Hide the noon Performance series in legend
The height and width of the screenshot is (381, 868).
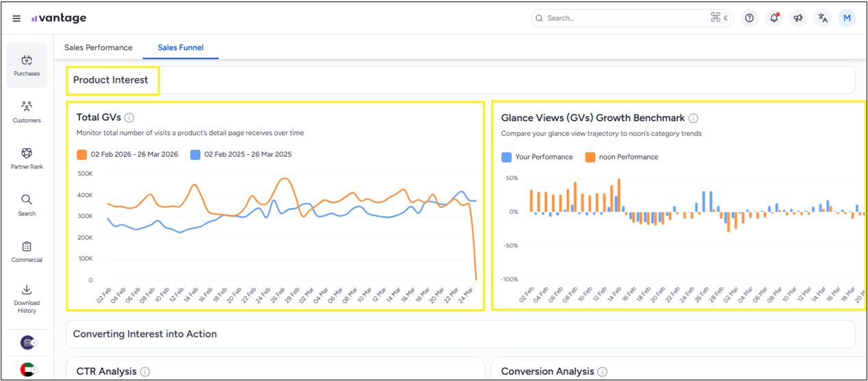621,157
